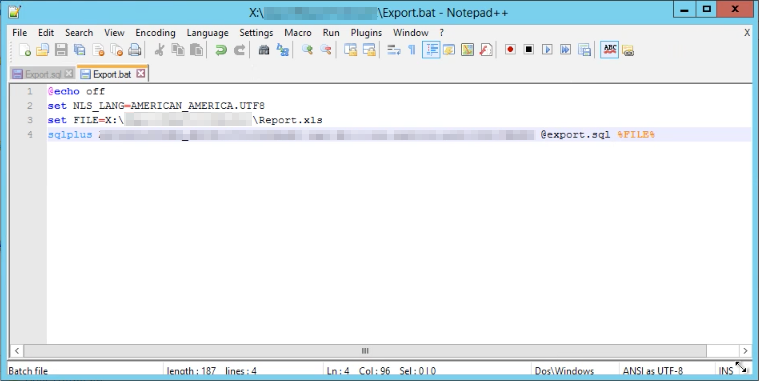Open the Macro menu
759x381 pixels.
click(298, 32)
